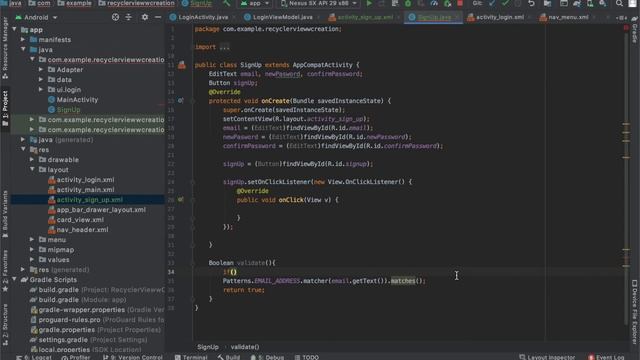This screenshot has width=640, height=360.
Task: Expand the manifests folder
Action: point(23,40)
